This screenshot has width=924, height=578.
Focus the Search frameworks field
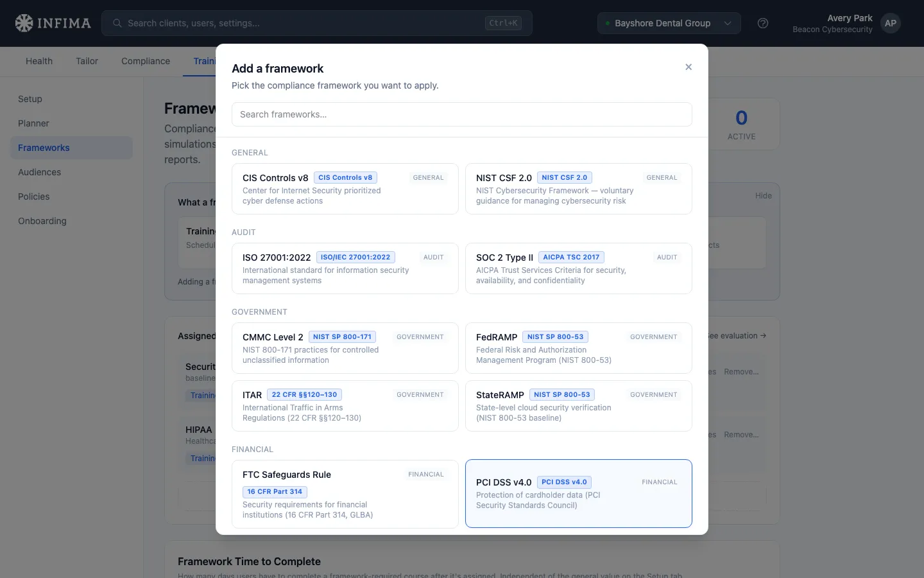point(462,114)
